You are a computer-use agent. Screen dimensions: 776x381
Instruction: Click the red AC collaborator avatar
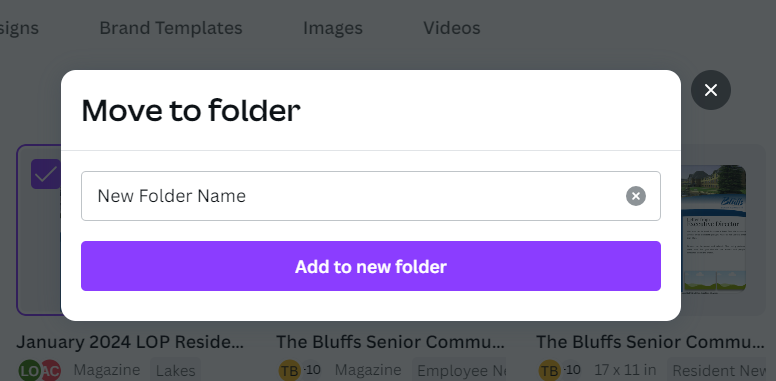(x=50, y=370)
